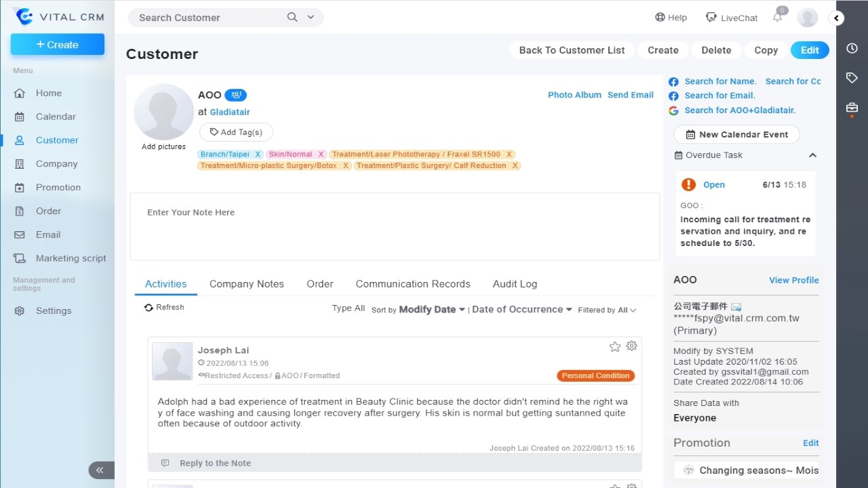Remove the Skin/Normal tag
The image size is (868, 488).
pyautogui.click(x=321, y=155)
